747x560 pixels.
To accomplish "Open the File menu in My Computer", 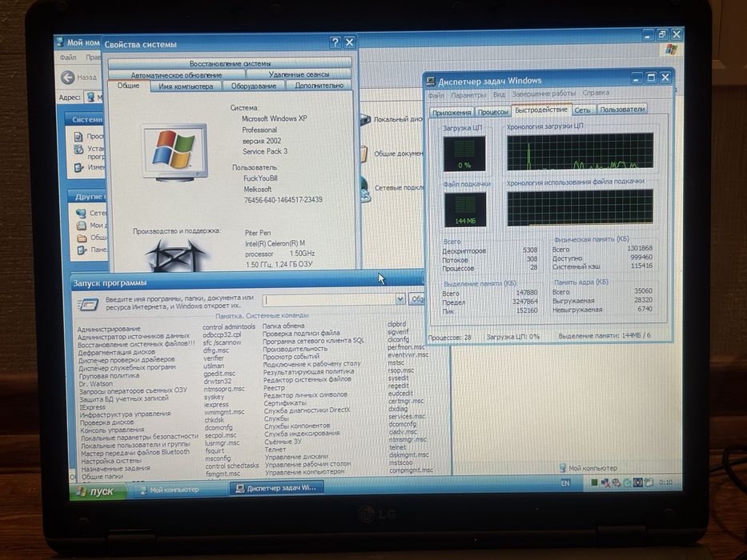I will 67,57.
